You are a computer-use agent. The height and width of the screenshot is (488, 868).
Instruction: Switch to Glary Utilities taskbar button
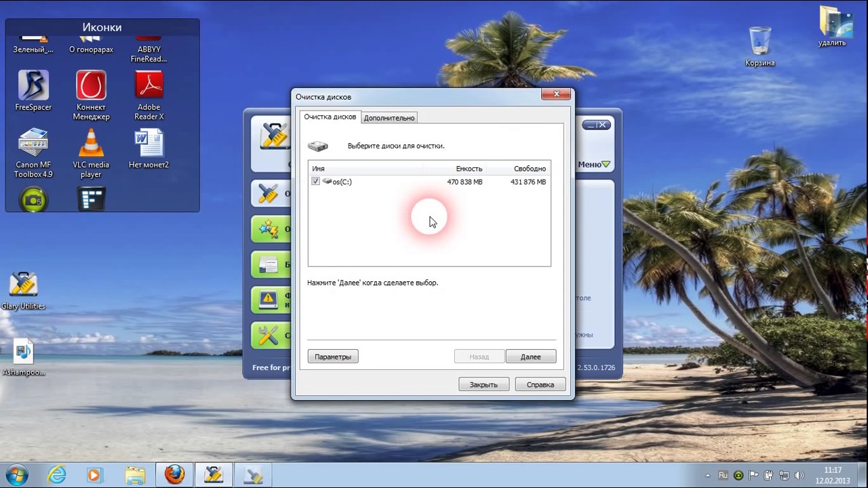coord(214,474)
